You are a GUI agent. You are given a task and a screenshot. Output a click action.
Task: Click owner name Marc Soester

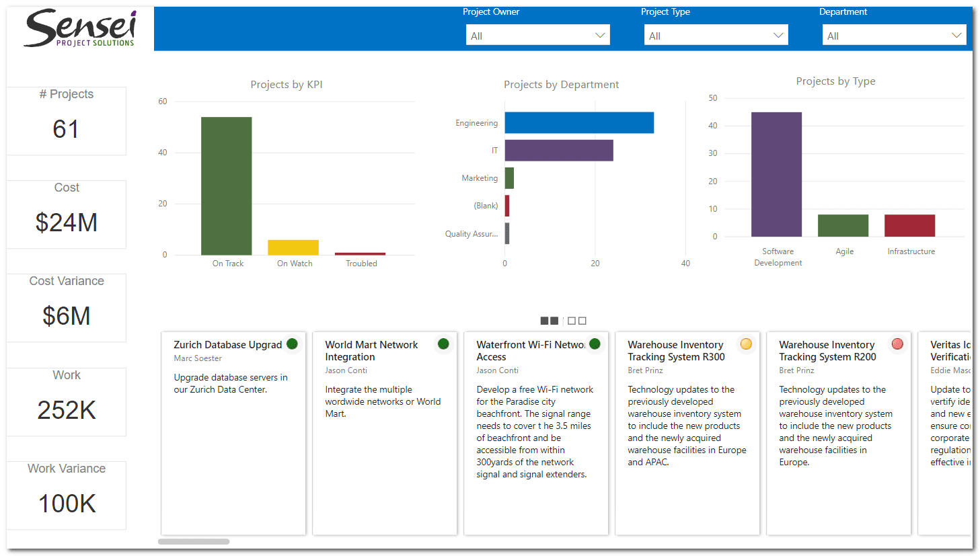point(198,358)
